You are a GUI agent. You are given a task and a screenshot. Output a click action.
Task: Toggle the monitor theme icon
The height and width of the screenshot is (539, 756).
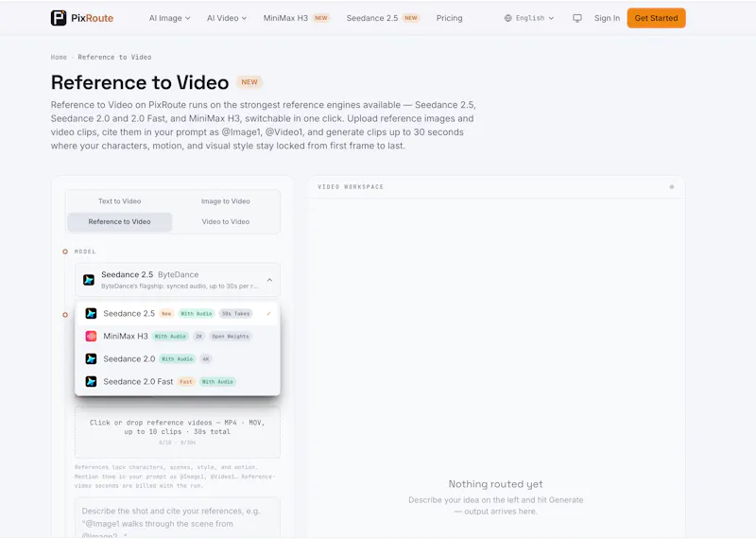[576, 18]
